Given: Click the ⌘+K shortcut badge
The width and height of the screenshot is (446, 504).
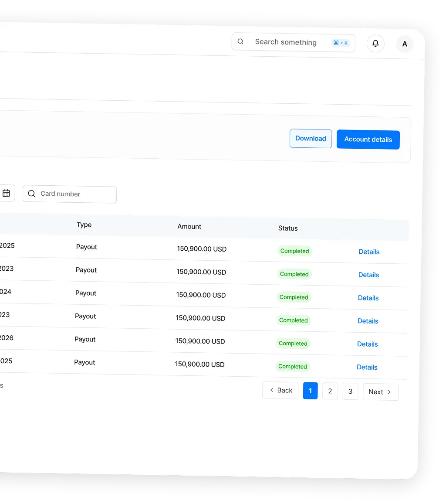Looking at the screenshot, I should [x=340, y=43].
